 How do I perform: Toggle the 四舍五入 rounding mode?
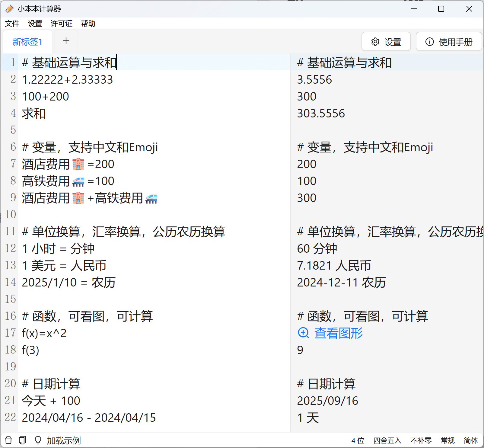coord(387,440)
